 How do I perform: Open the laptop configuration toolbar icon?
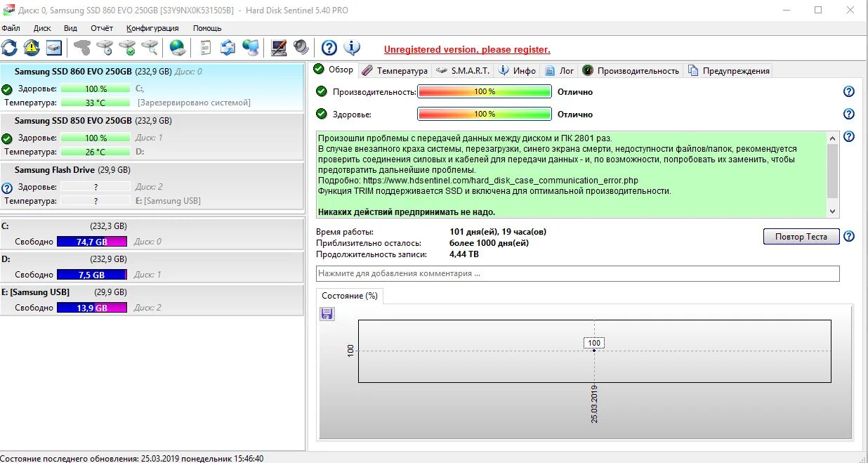click(x=279, y=48)
